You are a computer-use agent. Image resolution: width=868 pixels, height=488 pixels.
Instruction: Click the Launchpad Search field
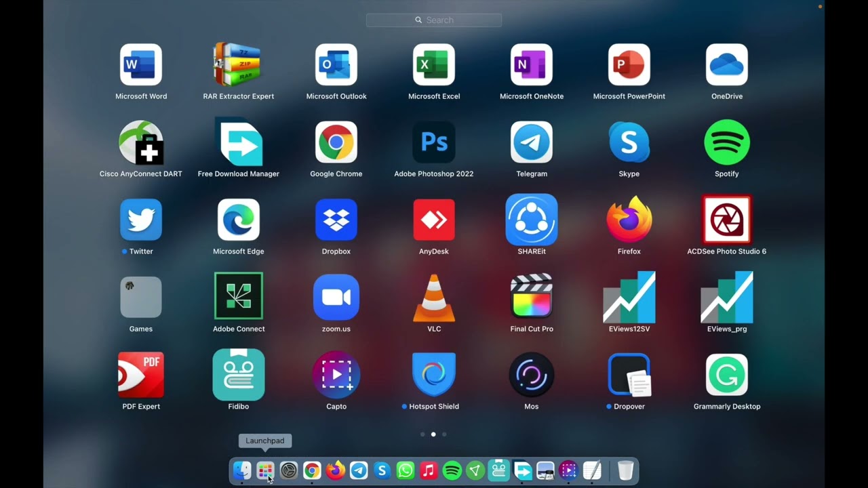tap(434, 20)
